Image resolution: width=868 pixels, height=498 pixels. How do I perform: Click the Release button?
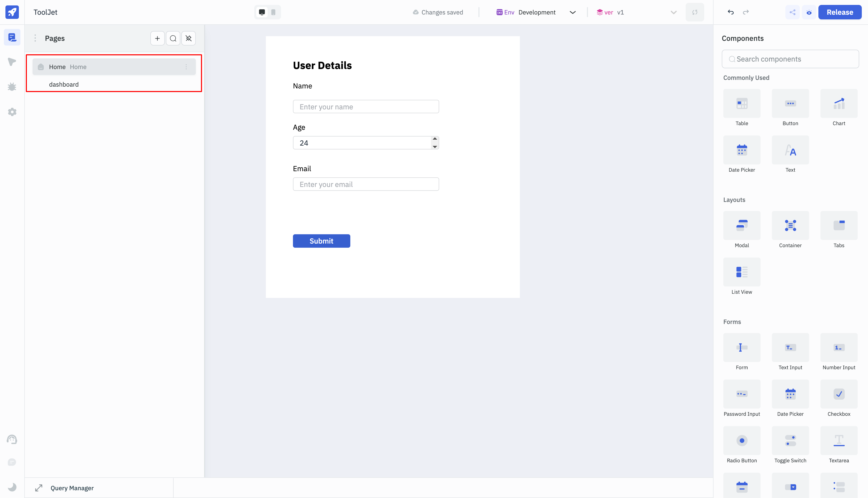point(841,12)
